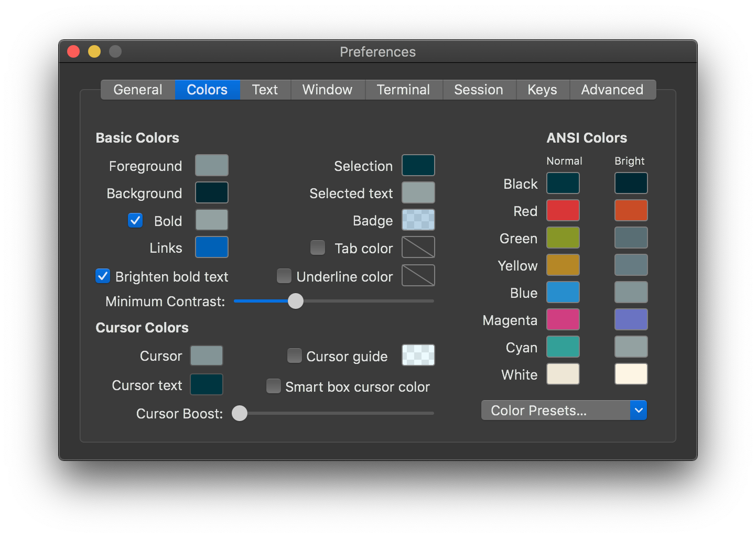Image resolution: width=756 pixels, height=538 pixels.
Task: Open the normal Green ANSI color picker
Action: click(563, 238)
